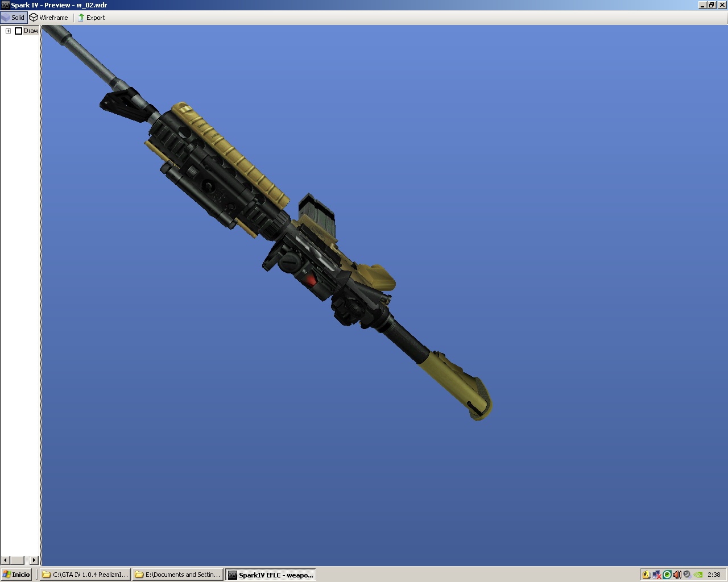The width and height of the screenshot is (728, 582).
Task: Click the Spark IV title bar icon
Action: pyautogui.click(x=5, y=5)
